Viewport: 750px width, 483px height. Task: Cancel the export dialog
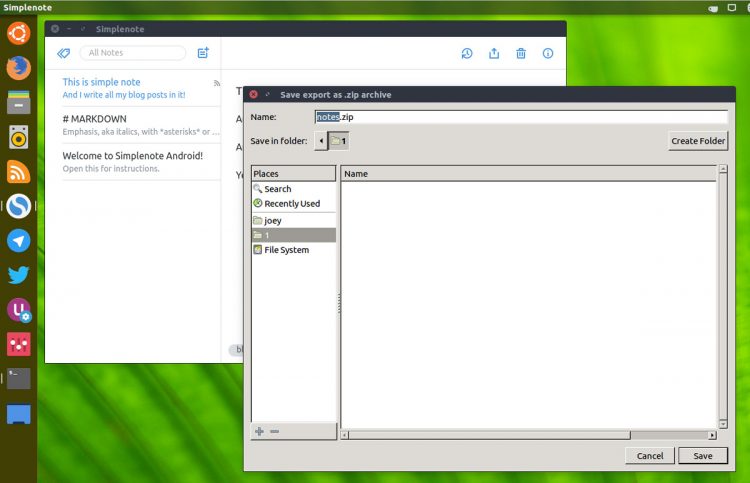pyautogui.click(x=650, y=456)
